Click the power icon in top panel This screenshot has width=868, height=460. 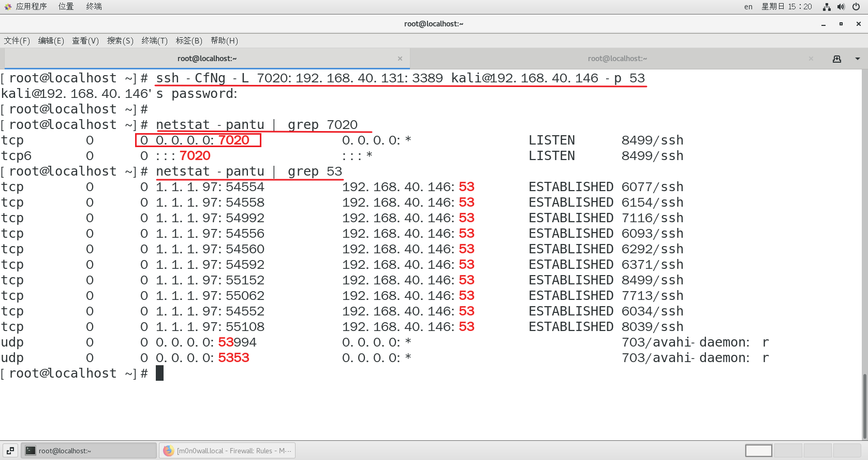coord(856,7)
